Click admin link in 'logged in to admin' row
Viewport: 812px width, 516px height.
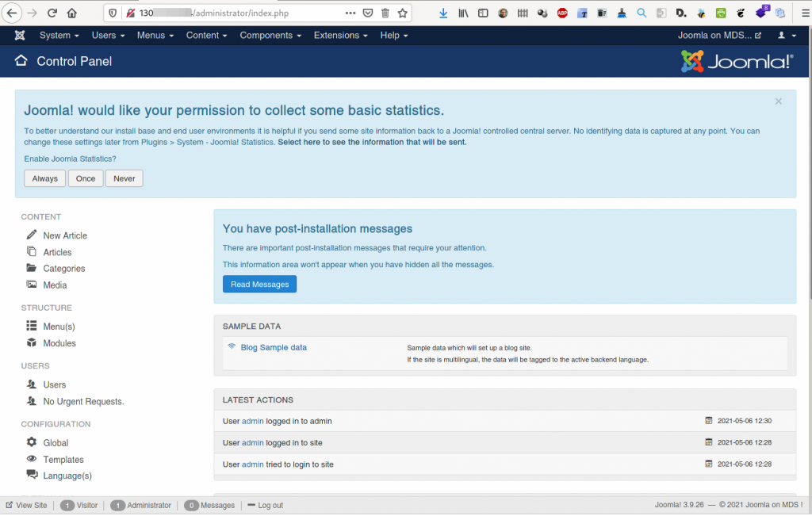pyautogui.click(x=253, y=421)
